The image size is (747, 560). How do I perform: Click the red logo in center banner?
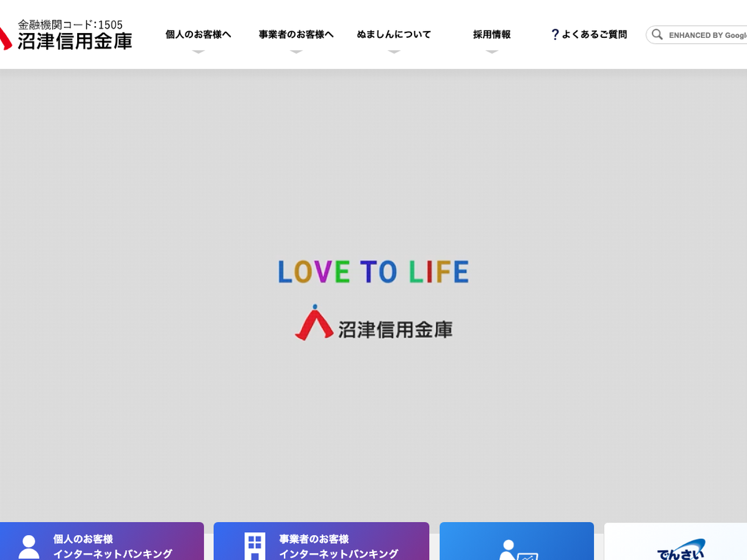pyautogui.click(x=314, y=323)
